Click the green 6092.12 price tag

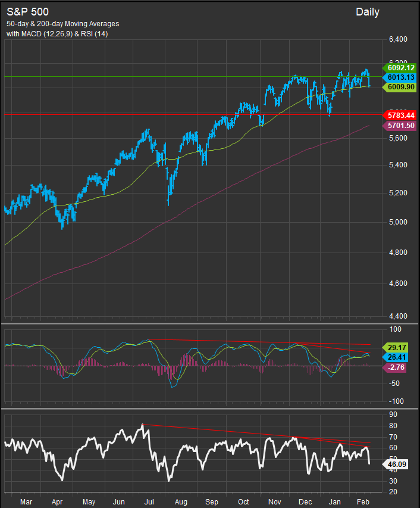399,68
